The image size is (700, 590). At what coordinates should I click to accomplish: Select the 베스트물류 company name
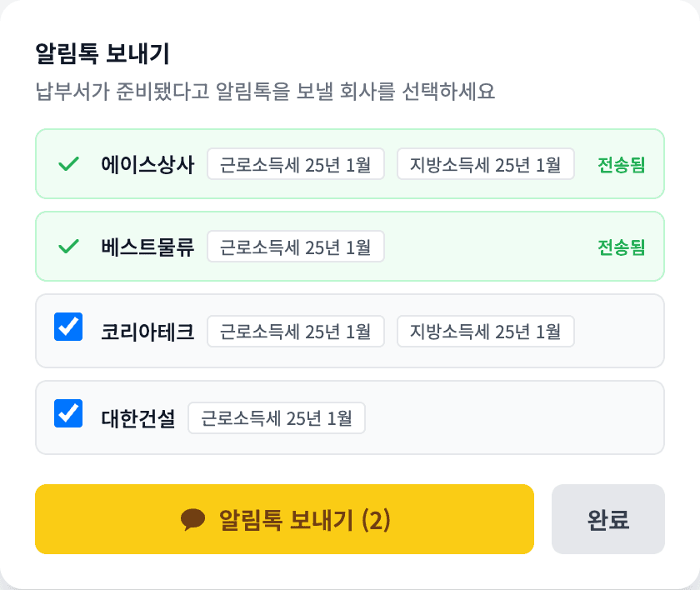(147, 247)
